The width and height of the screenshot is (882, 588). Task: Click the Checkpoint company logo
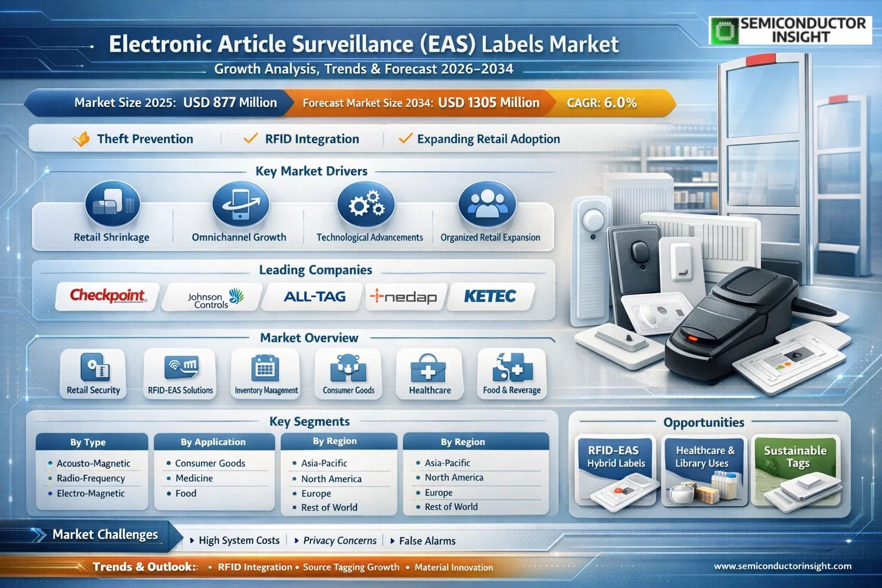[x=108, y=296]
